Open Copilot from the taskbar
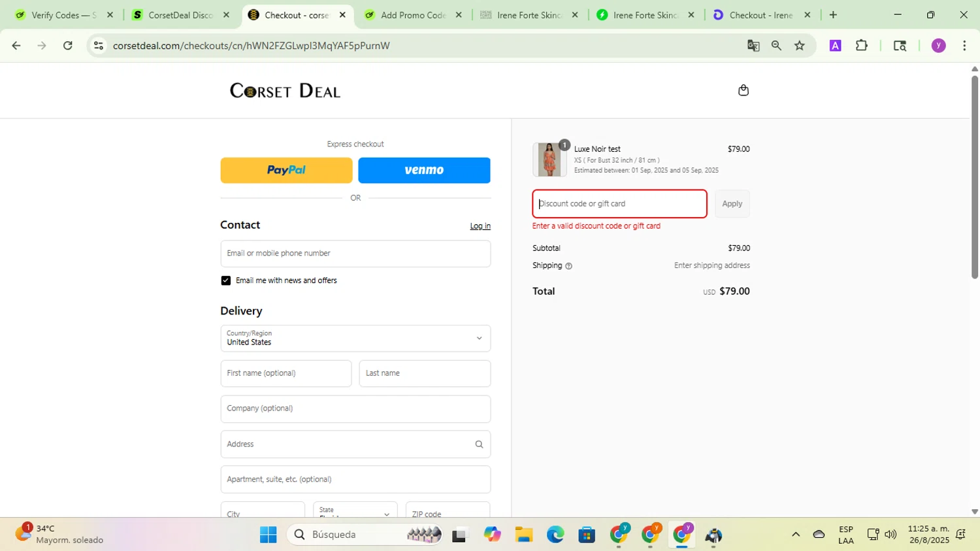 pos(492,535)
